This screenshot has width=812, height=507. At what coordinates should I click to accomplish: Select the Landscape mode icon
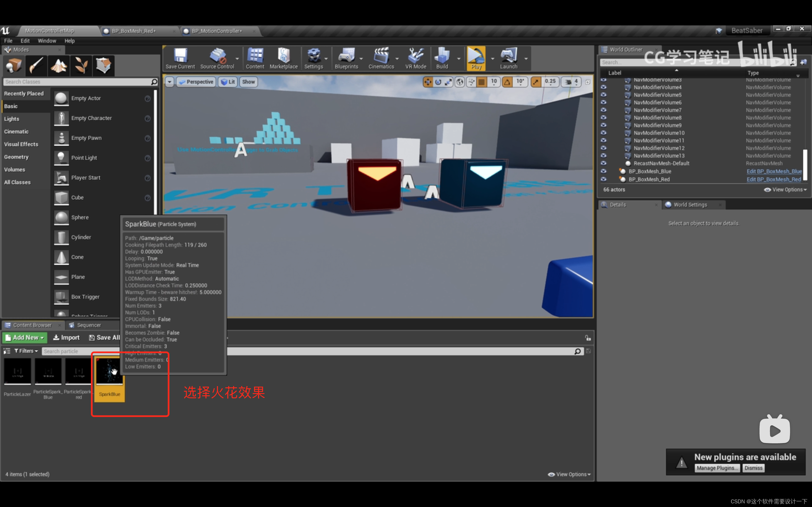pos(58,65)
